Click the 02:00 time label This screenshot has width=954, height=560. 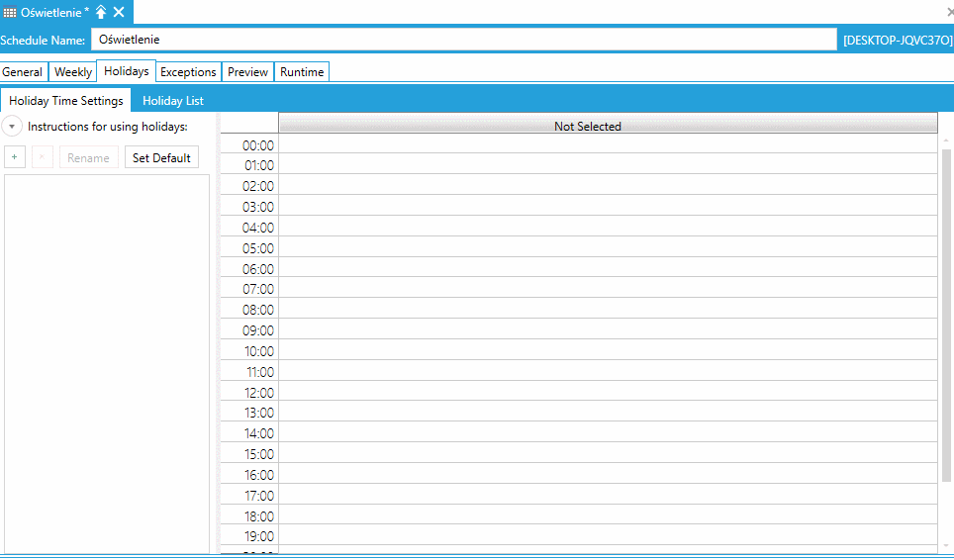pos(258,186)
